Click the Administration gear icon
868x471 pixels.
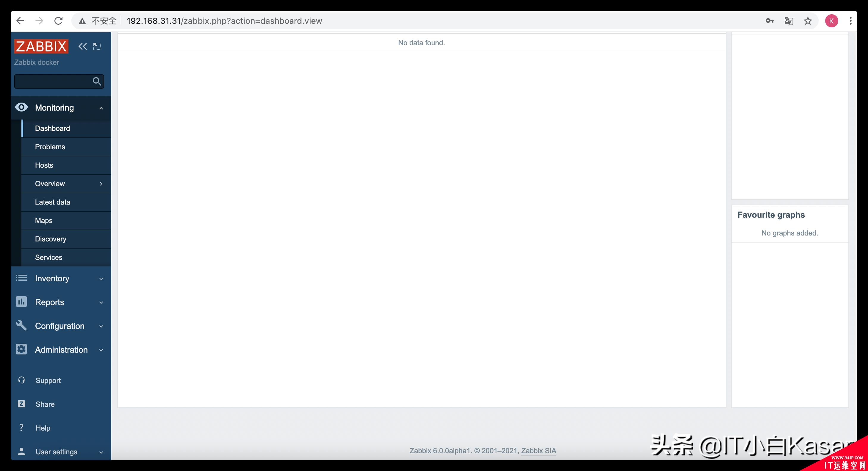[x=21, y=350]
